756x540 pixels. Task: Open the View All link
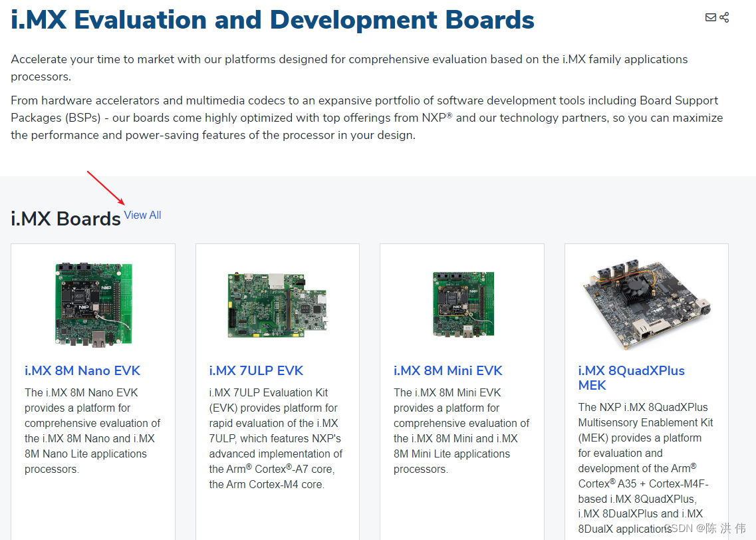(142, 215)
